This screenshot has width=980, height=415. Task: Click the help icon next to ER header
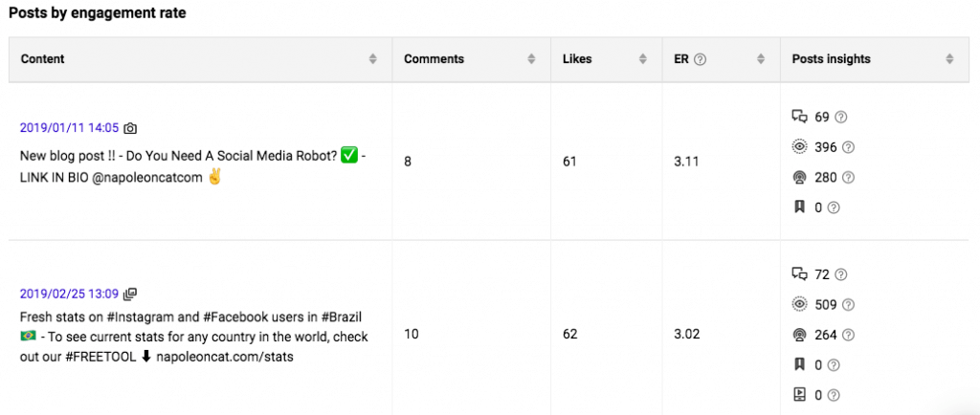pyautogui.click(x=700, y=59)
